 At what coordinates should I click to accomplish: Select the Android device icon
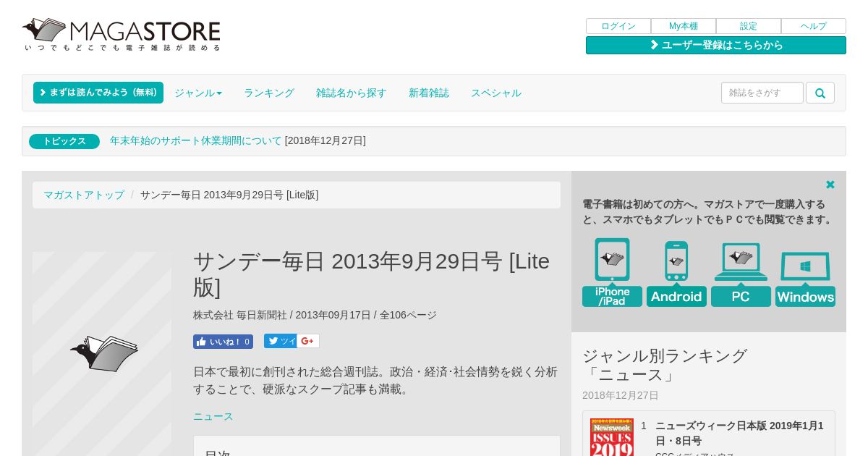[676, 273]
